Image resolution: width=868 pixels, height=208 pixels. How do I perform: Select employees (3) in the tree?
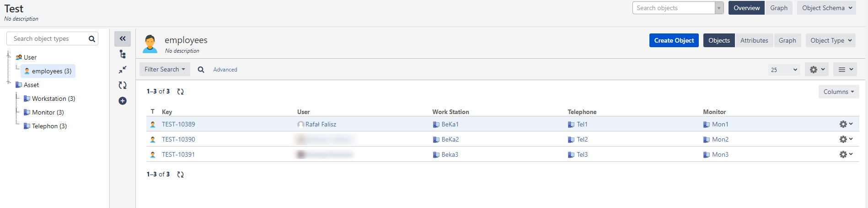pos(48,71)
